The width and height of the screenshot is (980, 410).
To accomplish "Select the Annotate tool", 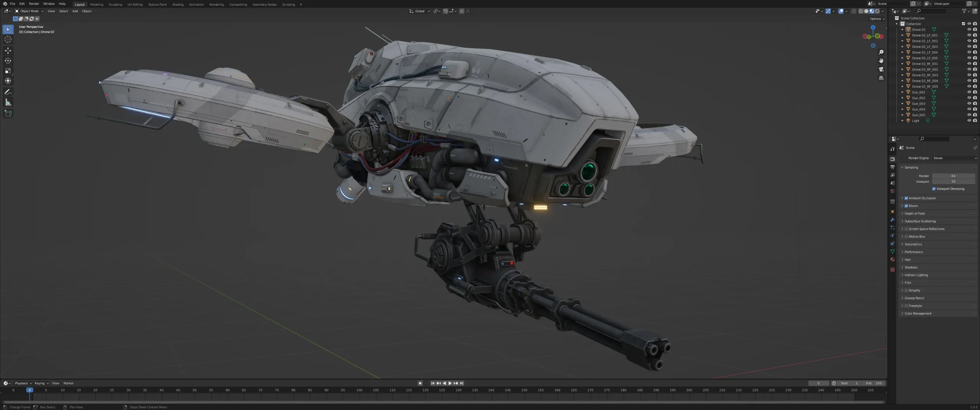I will tap(8, 92).
